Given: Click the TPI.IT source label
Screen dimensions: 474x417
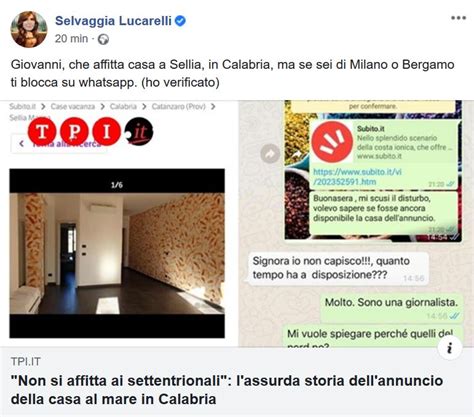Looking at the screenshot, I should (26, 362).
